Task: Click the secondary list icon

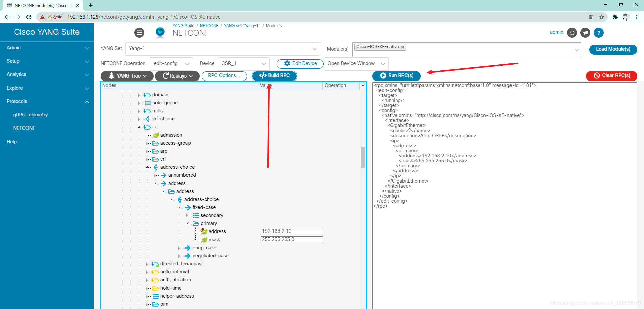Action: [196, 216]
